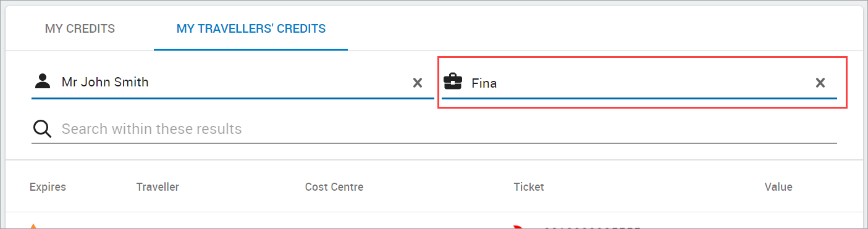Sort by the Cost Centre column header
The width and height of the screenshot is (868, 229).
tap(334, 186)
